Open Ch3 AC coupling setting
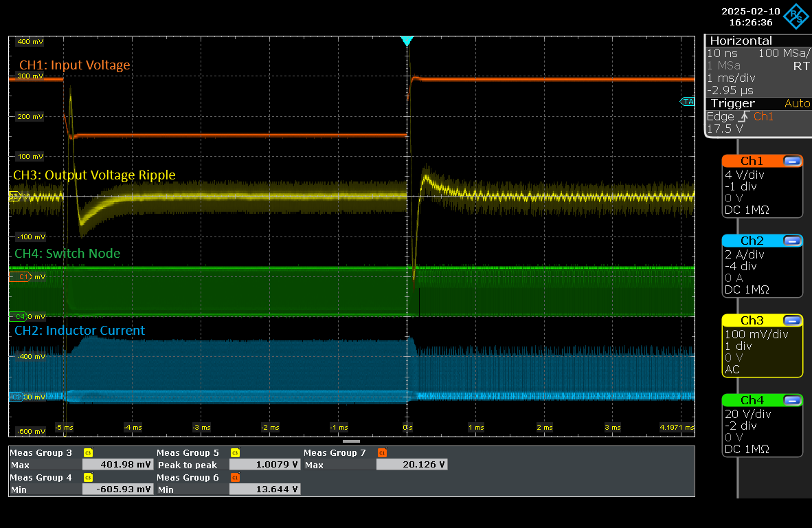Image resolution: width=812 pixels, height=528 pixels. click(732, 369)
